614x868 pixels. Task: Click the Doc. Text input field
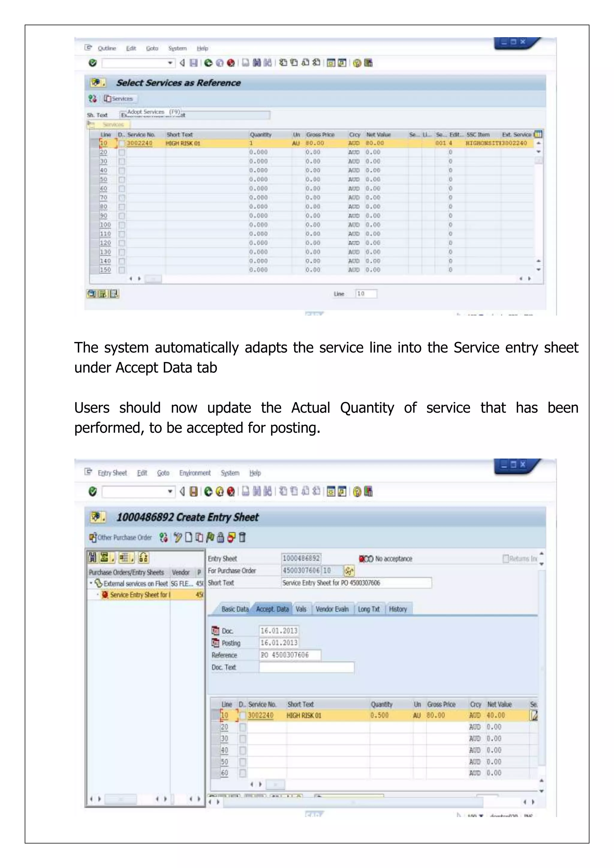(307, 667)
